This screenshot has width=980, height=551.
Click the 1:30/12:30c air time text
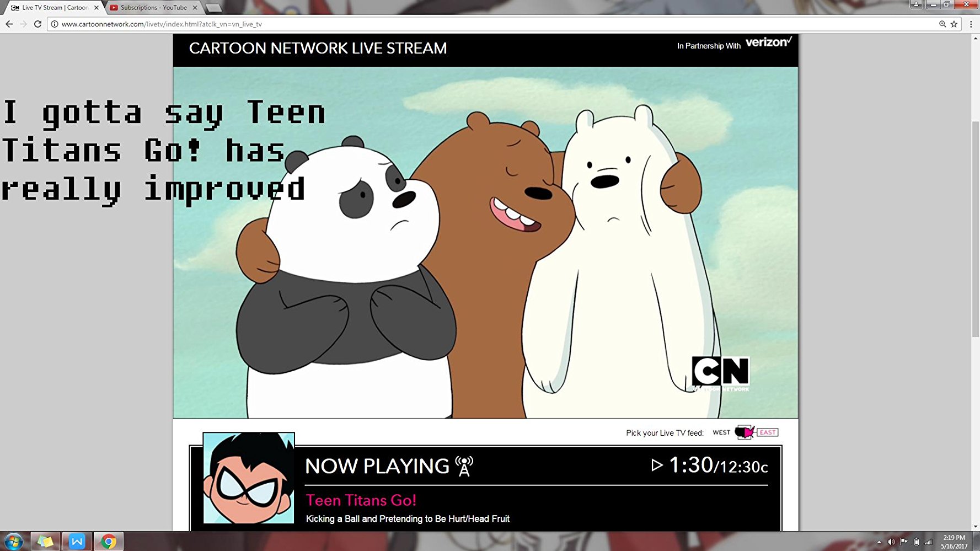718,466
